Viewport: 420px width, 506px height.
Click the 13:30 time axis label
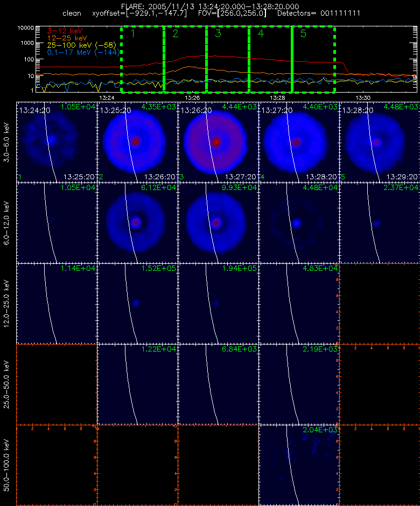(x=363, y=97)
